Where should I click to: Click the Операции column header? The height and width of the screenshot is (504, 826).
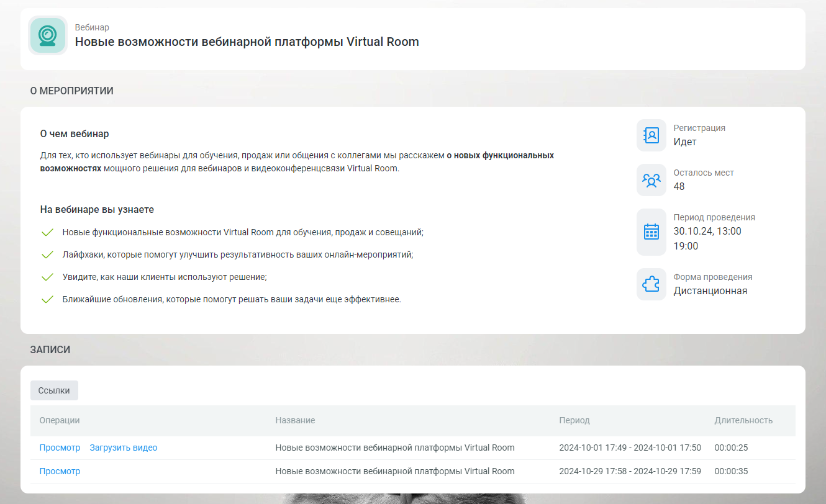point(60,420)
